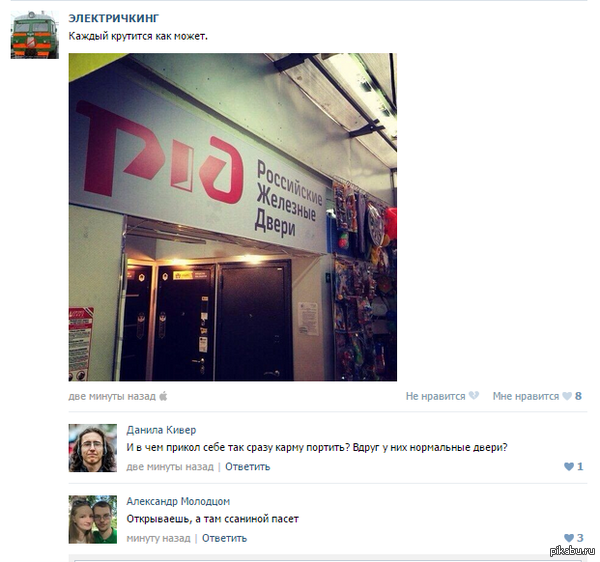Open Александр Молодцом's profile picture

pos(93,519)
